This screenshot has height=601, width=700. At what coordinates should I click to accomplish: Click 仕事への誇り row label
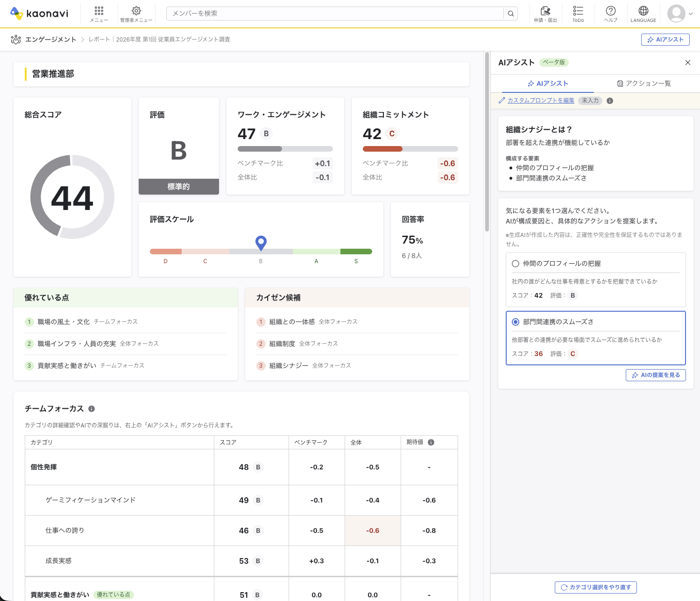tap(65, 531)
